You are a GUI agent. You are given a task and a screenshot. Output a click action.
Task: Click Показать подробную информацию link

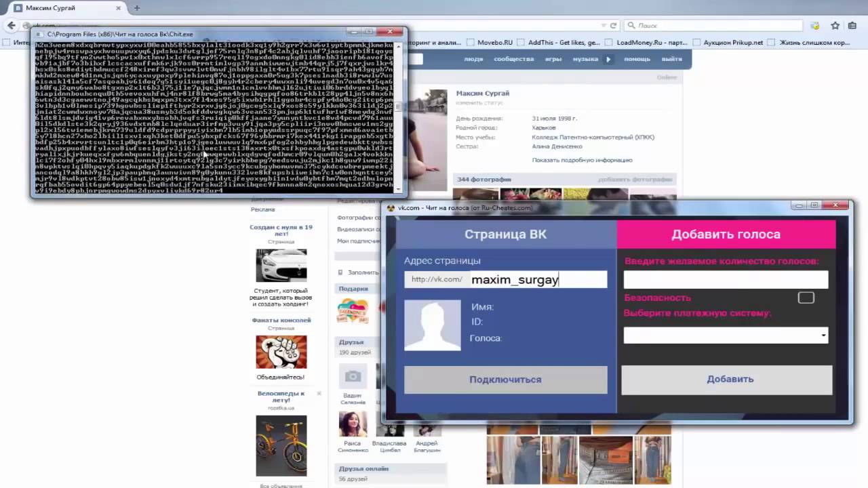click(583, 161)
